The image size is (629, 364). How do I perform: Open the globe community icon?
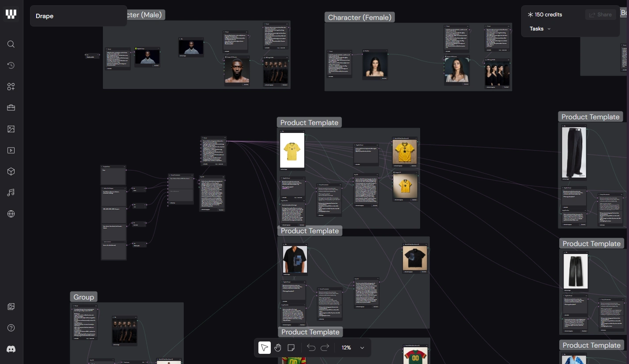(x=11, y=214)
